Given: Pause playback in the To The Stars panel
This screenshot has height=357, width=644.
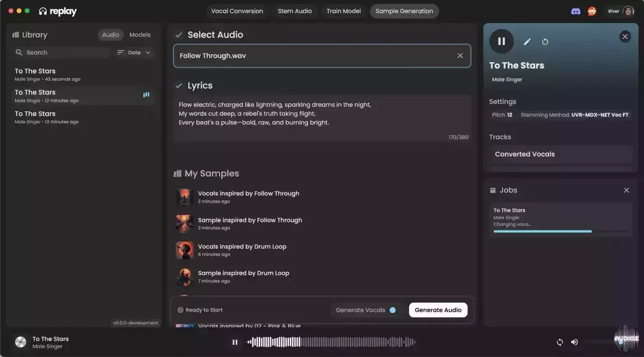Looking at the screenshot, I should coord(501,41).
